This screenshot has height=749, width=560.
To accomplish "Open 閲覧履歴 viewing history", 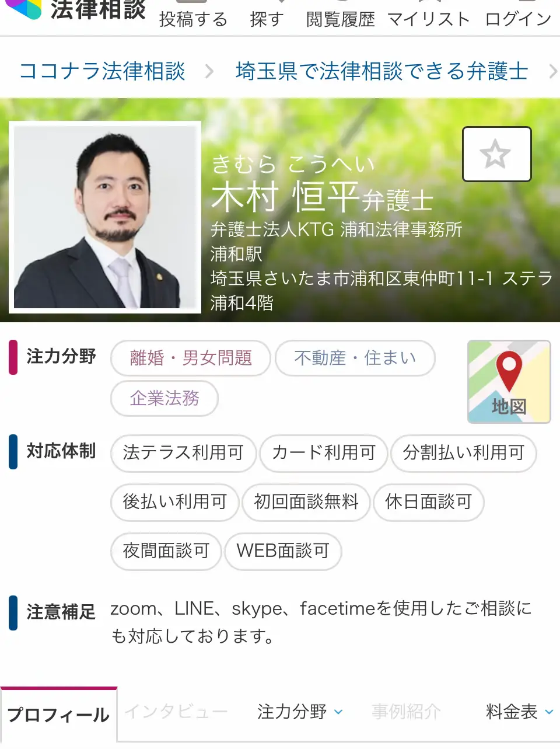I will [341, 19].
